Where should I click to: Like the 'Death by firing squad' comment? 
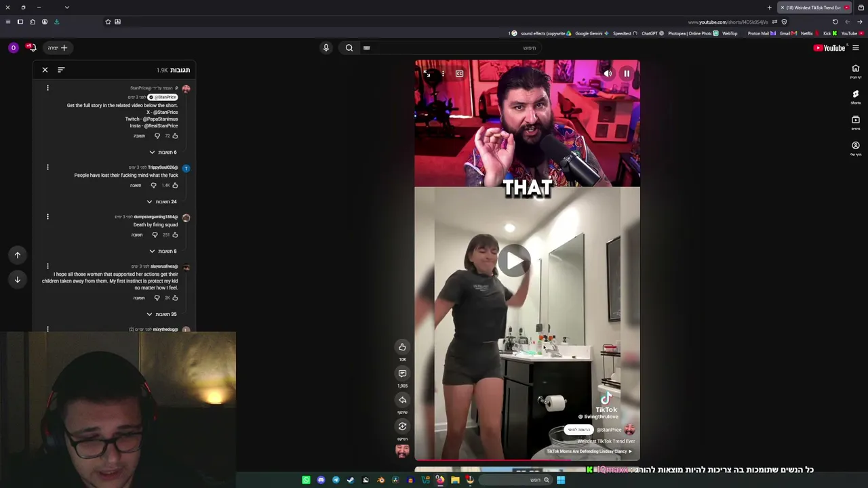(175, 235)
